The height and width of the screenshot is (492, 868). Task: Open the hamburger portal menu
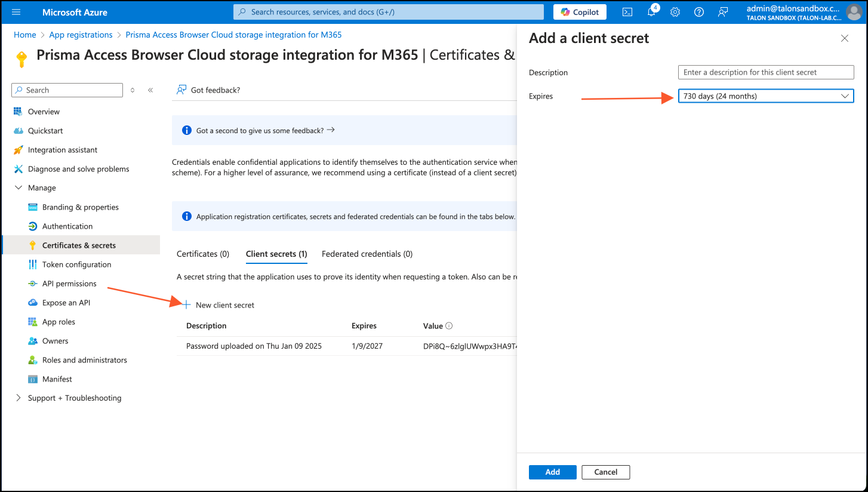click(16, 12)
